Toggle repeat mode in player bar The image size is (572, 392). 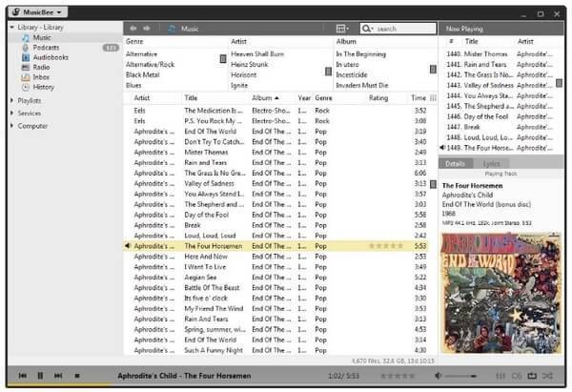[532, 376]
